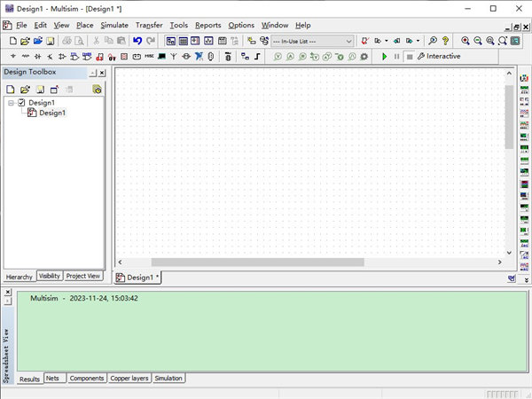Open the Transfer menu
The width and height of the screenshot is (532, 399).
tap(149, 25)
